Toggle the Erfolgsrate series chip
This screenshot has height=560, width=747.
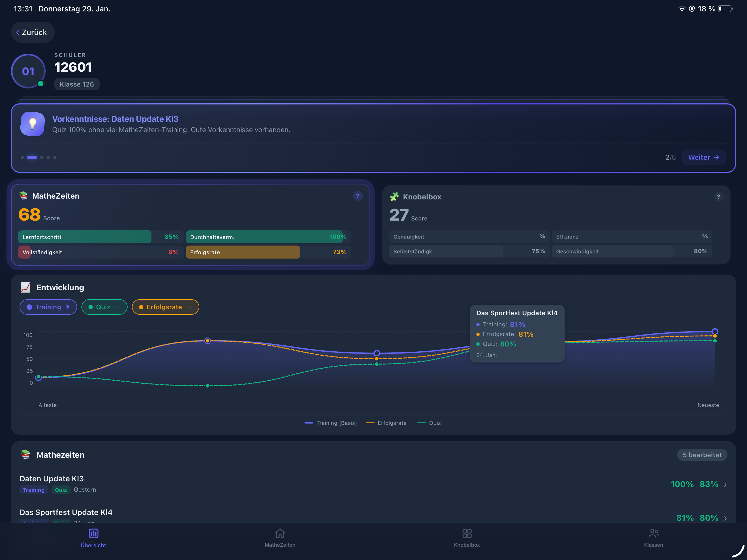coord(165,307)
